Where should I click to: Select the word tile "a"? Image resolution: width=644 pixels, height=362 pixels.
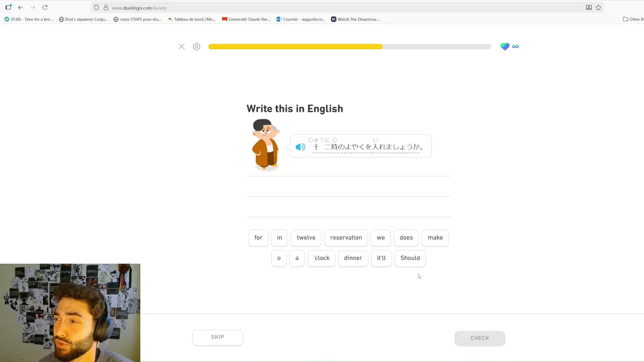297,258
